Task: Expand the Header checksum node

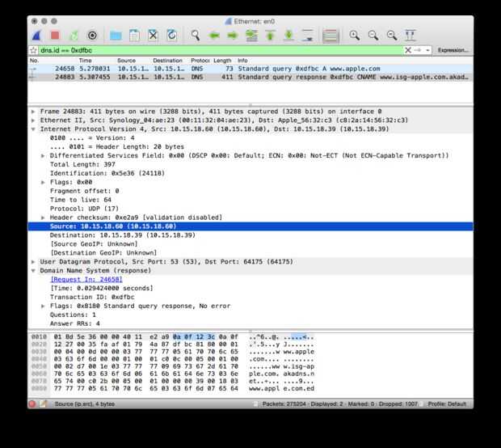Action: (x=43, y=218)
